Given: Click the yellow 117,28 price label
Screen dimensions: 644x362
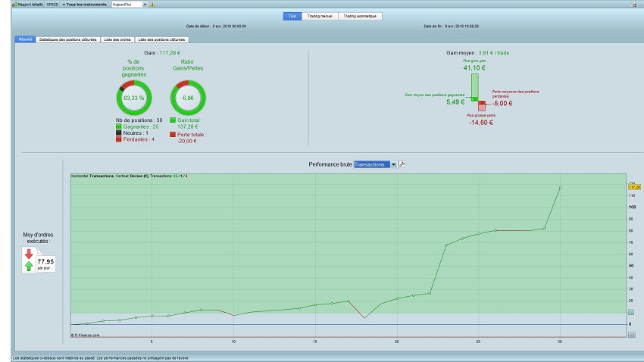Looking at the screenshot, I should click(x=635, y=187).
